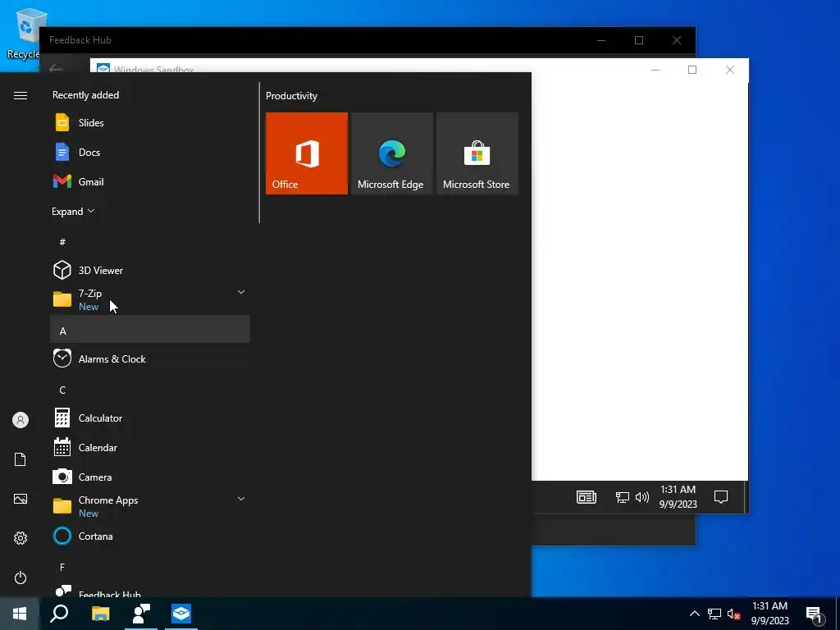
Task: Open host notification center
Action: [x=815, y=614]
